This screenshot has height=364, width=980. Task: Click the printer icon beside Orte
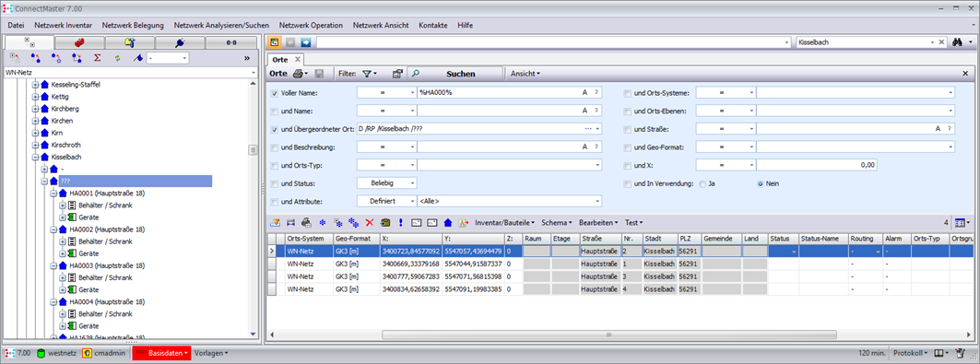[x=298, y=74]
